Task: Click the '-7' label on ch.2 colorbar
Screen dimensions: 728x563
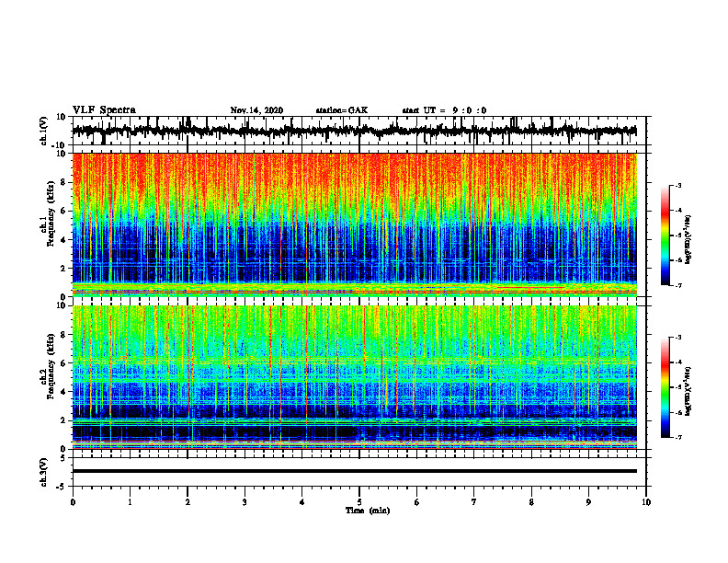Action: pyautogui.click(x=678, y=438)
